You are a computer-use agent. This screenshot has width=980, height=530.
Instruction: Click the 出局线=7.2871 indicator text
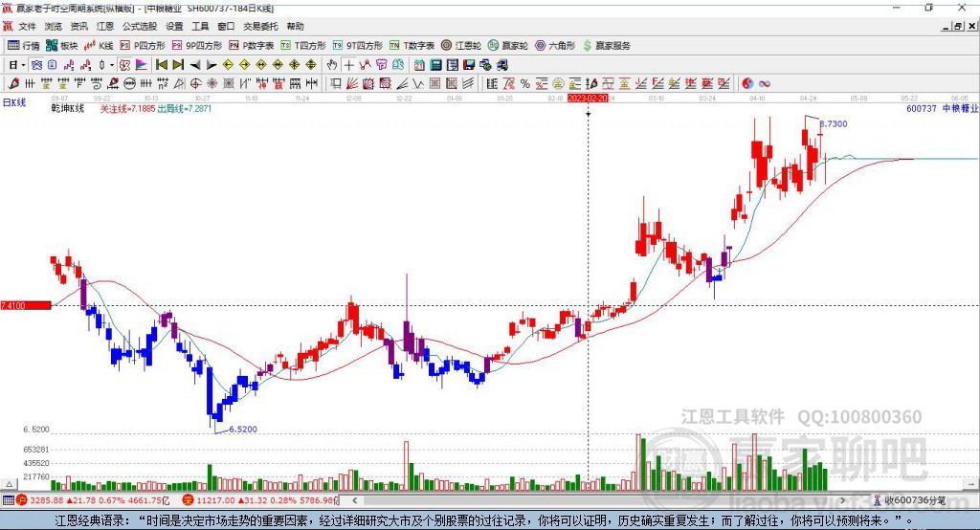tap(185, 108)
